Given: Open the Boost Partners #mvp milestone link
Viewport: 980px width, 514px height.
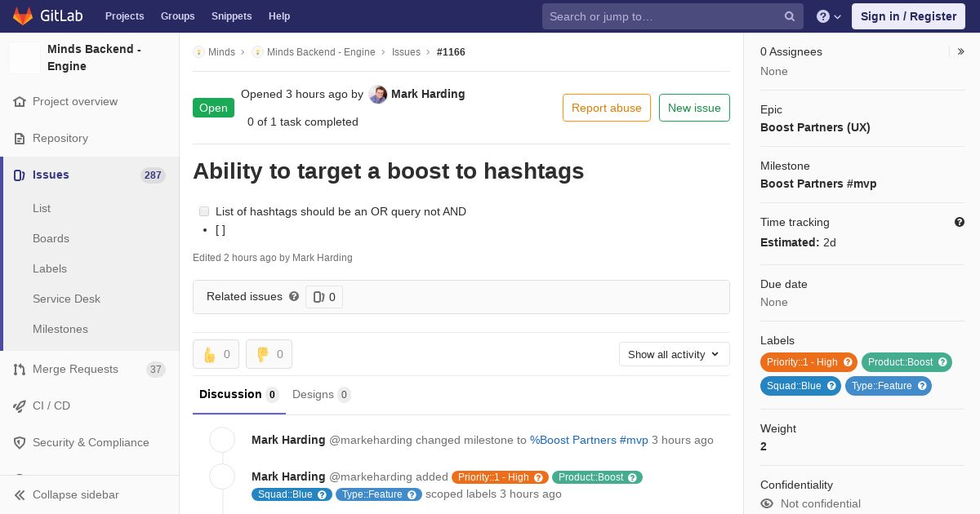Looking at the screenshot, I should pyautogui.click(x=589, y=440).
